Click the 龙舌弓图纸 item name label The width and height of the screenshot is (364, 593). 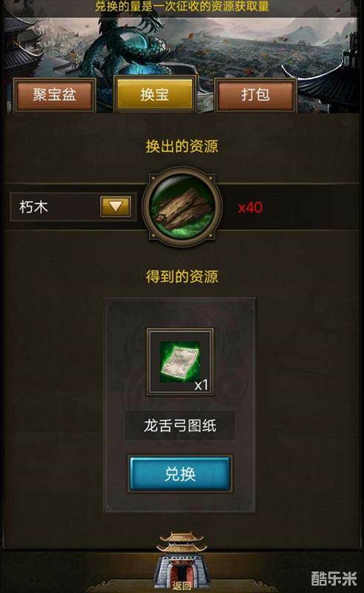(x=180, y=425)
